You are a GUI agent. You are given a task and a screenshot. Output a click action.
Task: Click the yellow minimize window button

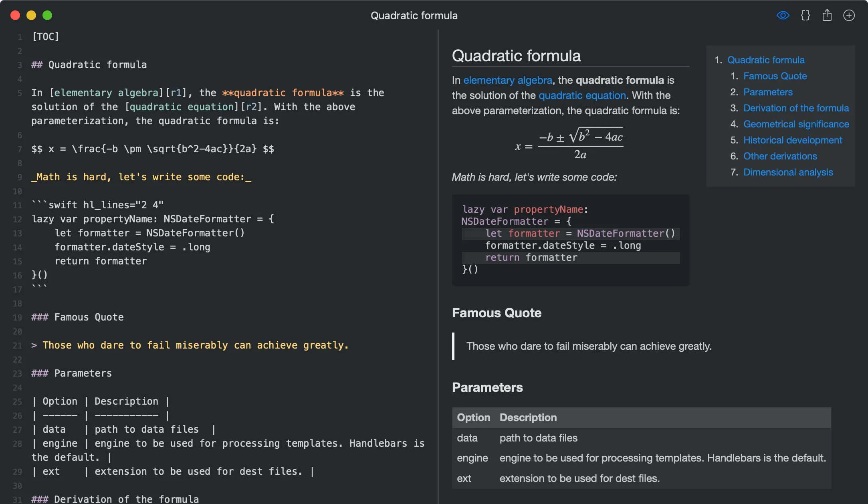click(31, 15)
